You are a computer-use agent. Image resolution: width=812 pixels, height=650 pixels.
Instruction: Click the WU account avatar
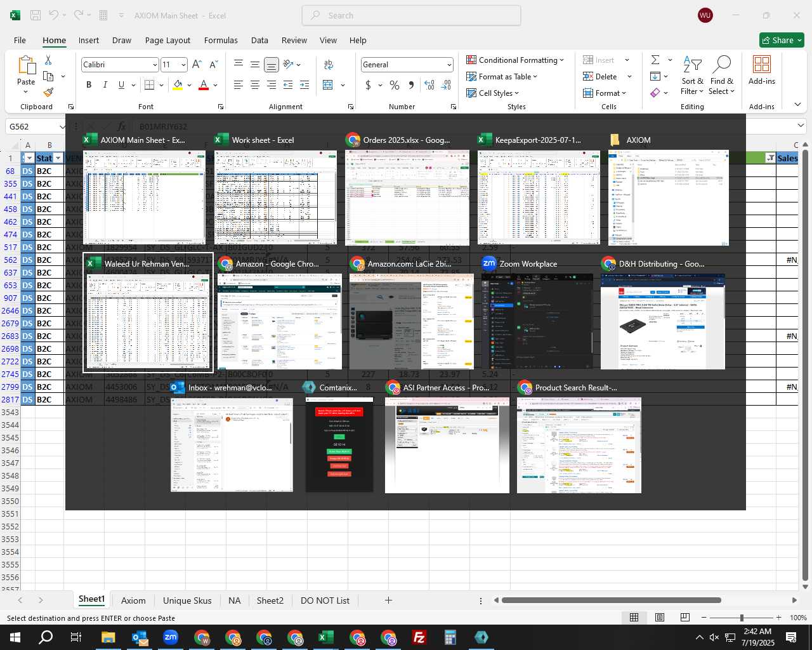point(705,15)
